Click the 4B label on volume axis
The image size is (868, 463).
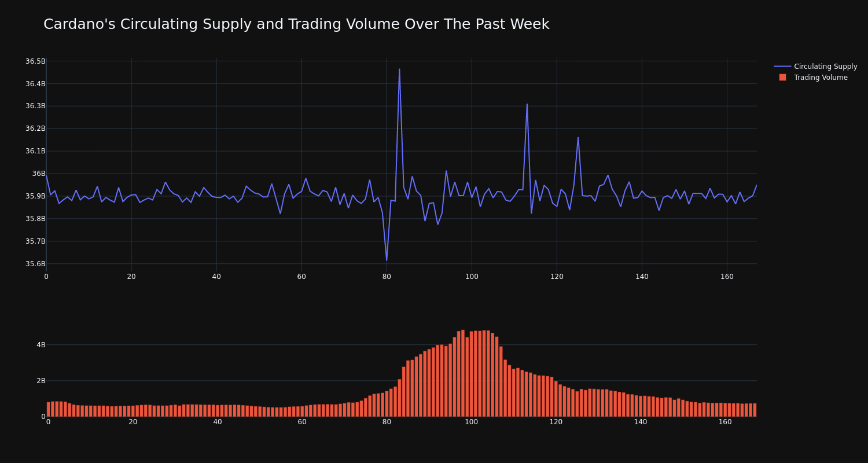(x=41, y=345)
